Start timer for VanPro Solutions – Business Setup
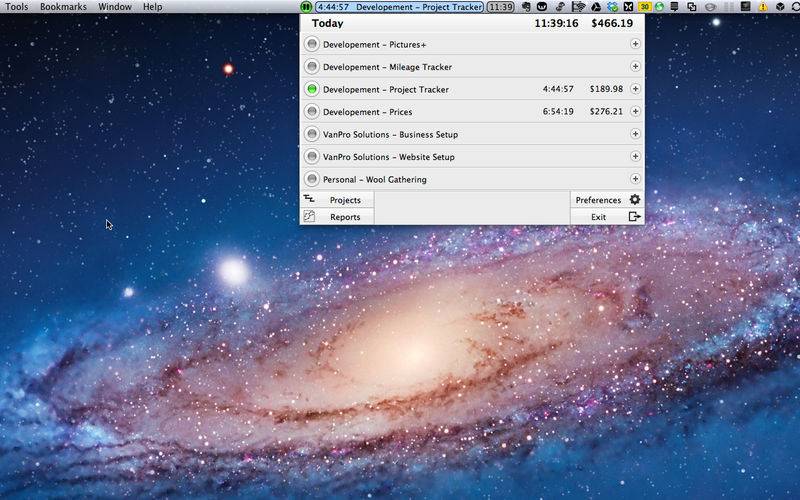800x500 pixels. click(312, 134)
